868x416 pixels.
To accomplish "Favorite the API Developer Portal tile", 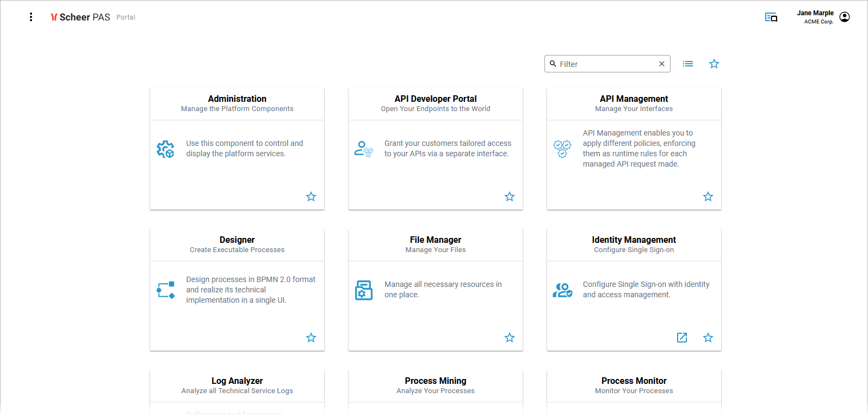I will [x=510, y=197].
